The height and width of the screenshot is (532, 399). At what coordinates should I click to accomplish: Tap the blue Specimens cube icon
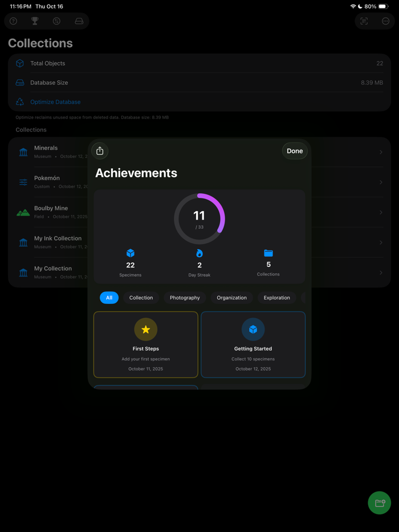tap(131, 253)
